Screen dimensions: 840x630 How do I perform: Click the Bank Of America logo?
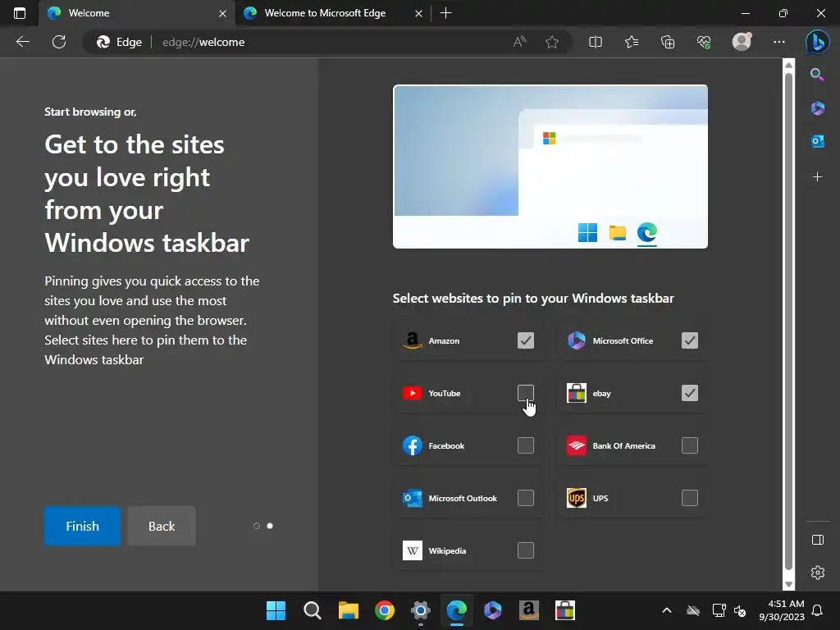click(x=577, y=445)
